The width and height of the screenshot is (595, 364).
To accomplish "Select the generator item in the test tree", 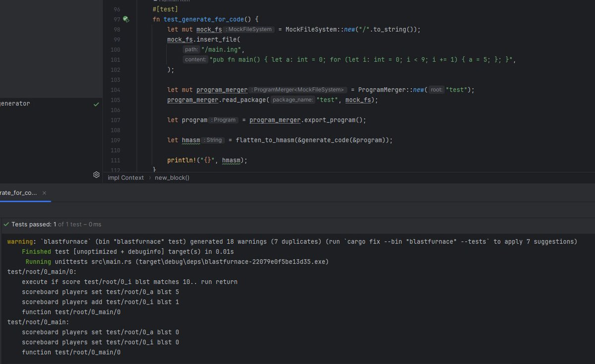I will 15,104.
